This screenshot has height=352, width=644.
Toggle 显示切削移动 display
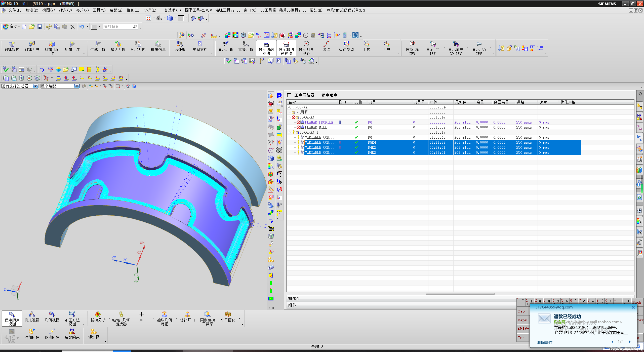pos(266,48)
